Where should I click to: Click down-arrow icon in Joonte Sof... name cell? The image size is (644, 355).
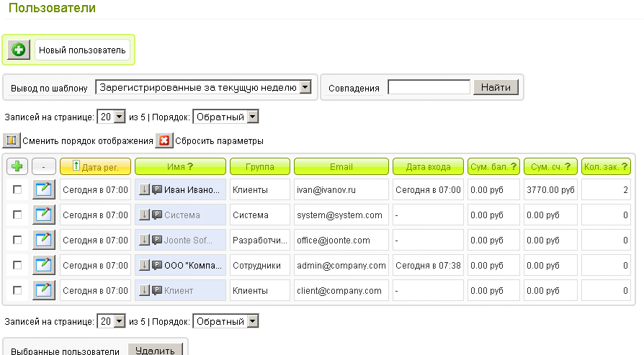[144, 240]
